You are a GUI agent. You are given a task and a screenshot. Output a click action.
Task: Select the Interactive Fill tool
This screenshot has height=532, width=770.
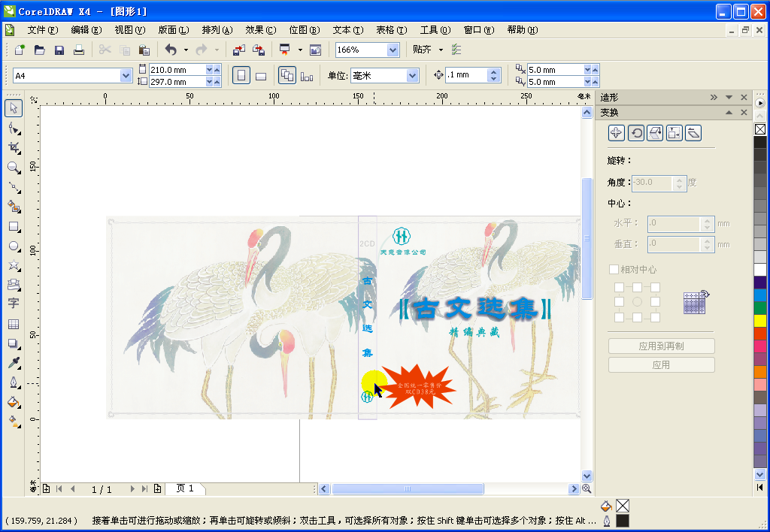(x=14, y=422)
